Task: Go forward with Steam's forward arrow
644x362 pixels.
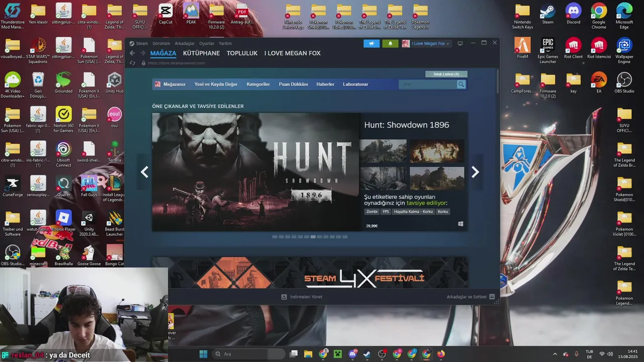Action: point(143,53)
